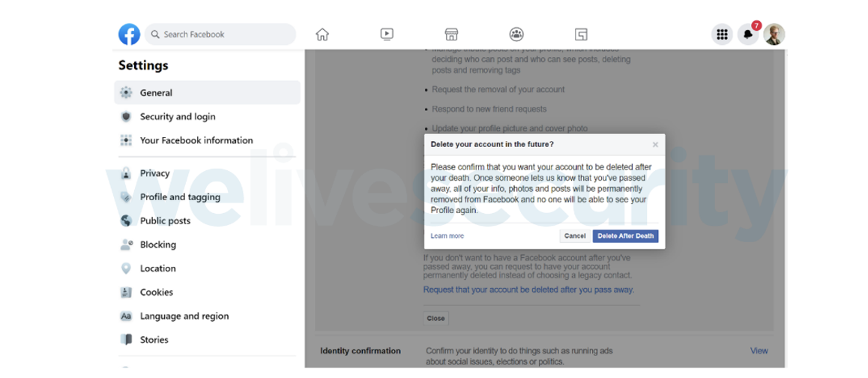
Task: Open the nine-dot menu grid icon
Action: [x=722, y=34]
